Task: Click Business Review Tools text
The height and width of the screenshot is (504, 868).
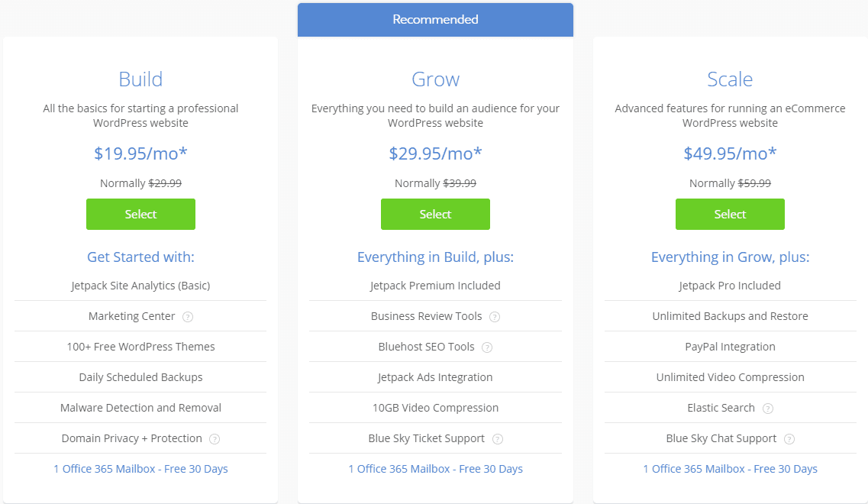Action: click(x=426, y=316)
